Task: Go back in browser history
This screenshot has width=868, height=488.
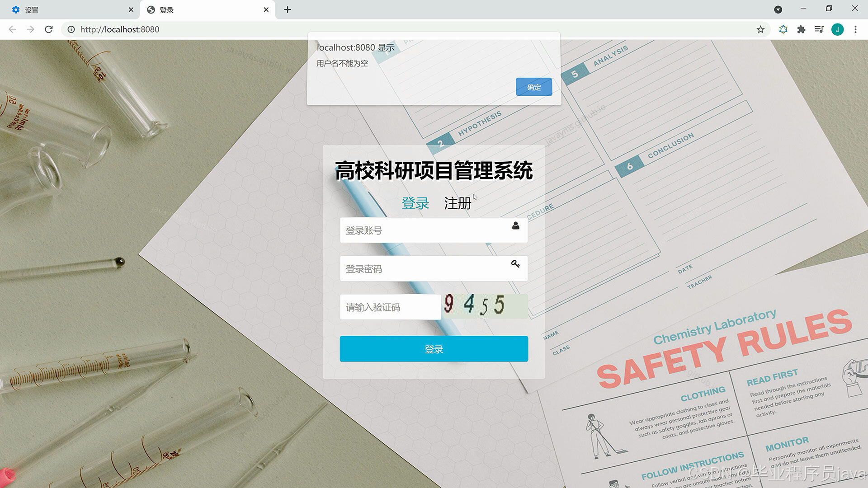Action: [12, 29]
